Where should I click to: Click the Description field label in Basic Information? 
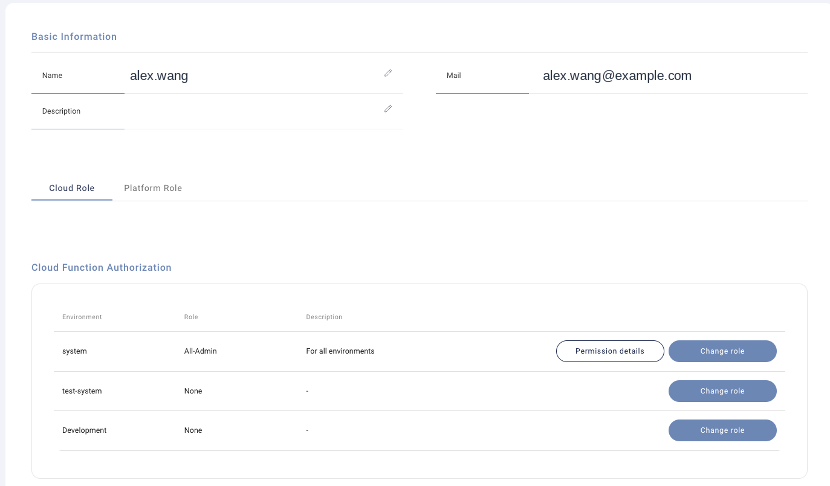coord(61,111)
